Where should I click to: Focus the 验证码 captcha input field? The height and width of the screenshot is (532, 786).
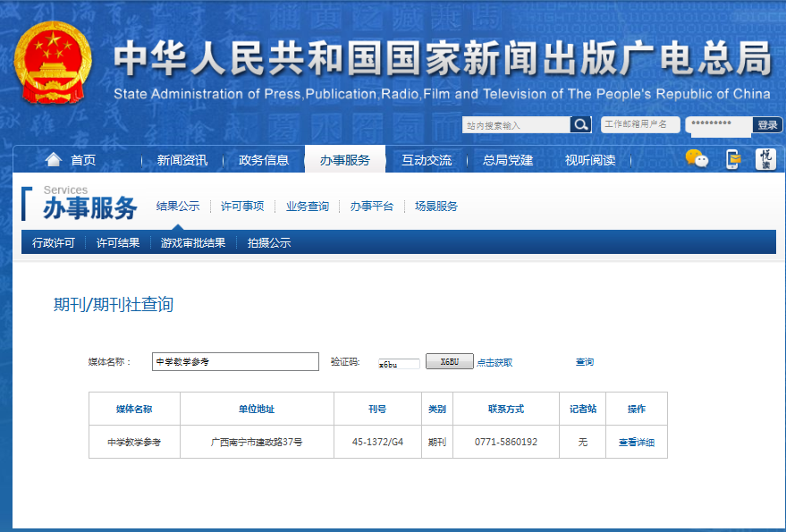pos(399,364)
